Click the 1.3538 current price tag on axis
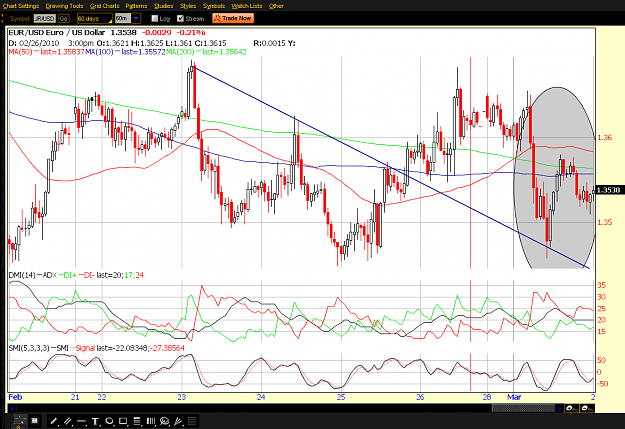The image size is (625, 429). pyautogui.click(x=609, y=190)
